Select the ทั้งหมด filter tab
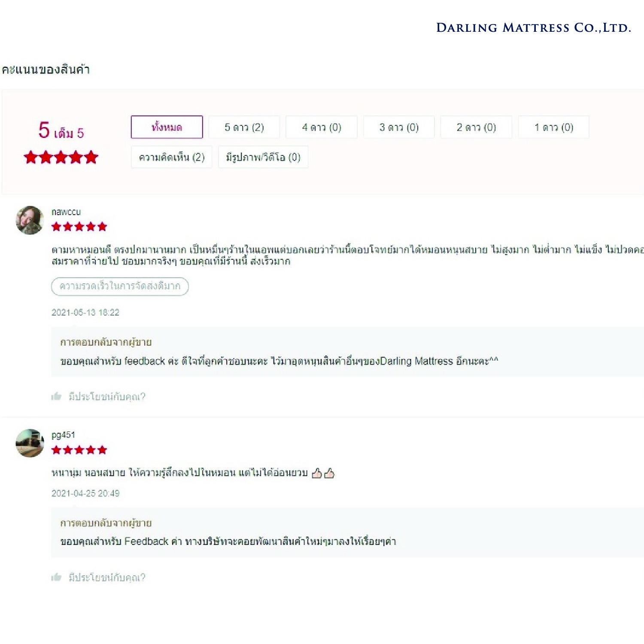The width and height of the screenshot is (644, 644). point(167,127)
